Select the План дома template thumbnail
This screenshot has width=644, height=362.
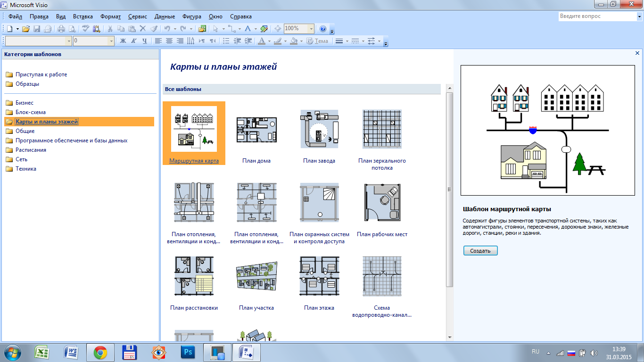click(256, 129)
